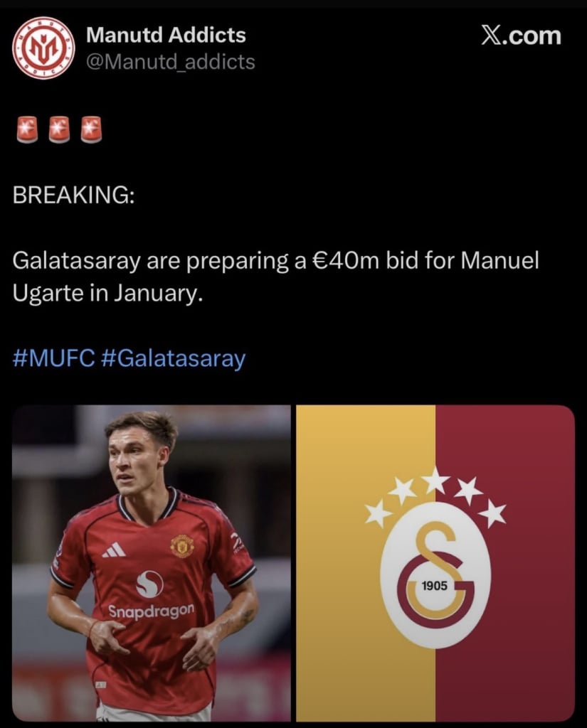The height and width of the screenshot is (728, 587).
Task: Click the second siren emoji
Action: (58, 129)
